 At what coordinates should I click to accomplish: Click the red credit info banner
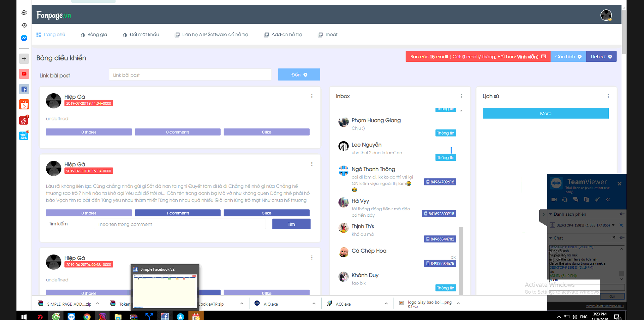coord(478,57)
